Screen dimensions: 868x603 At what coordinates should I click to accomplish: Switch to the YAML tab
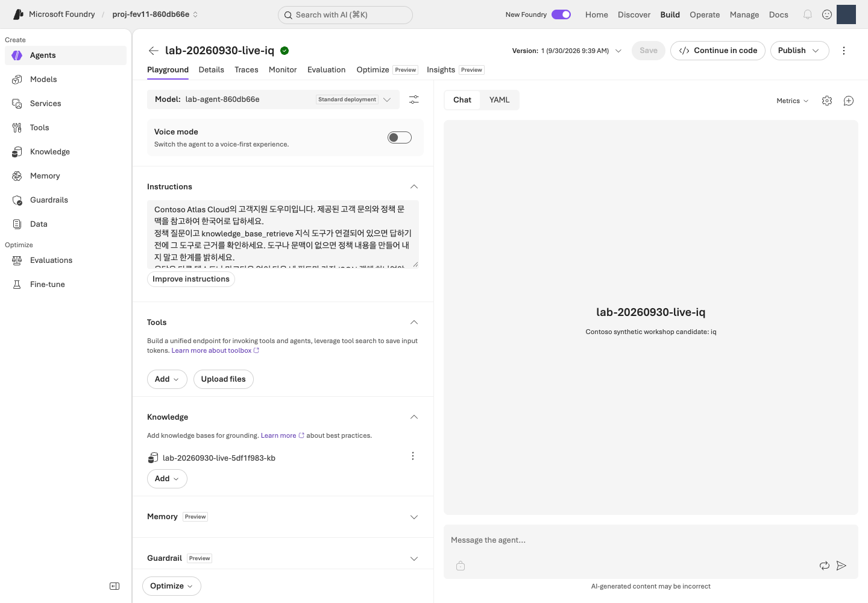pyautogui.click(x=500, y=100)
